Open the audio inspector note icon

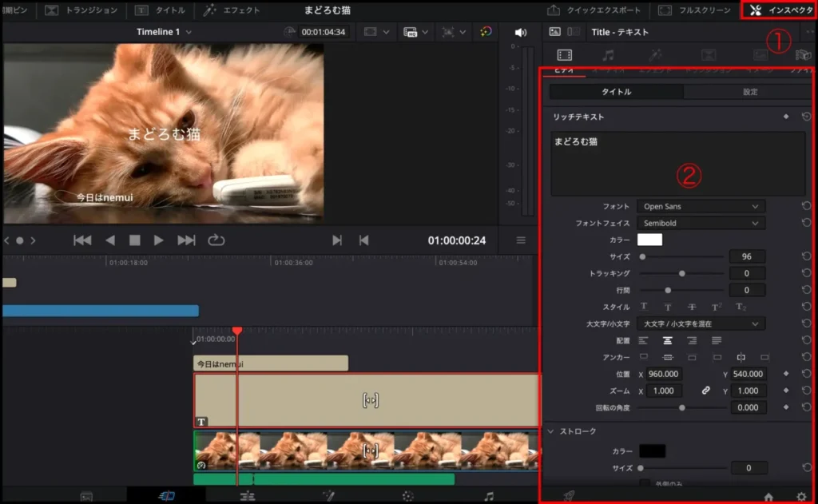pyautogui.click(x=609, y=55)
